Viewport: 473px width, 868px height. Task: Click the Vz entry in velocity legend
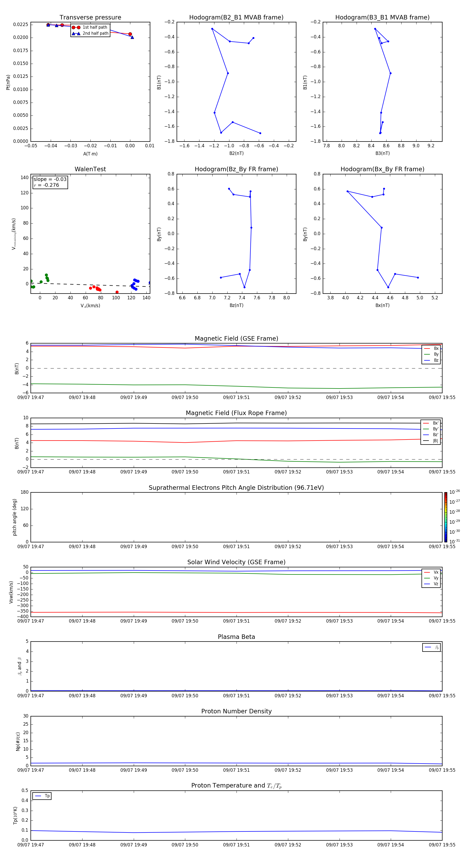431,584
